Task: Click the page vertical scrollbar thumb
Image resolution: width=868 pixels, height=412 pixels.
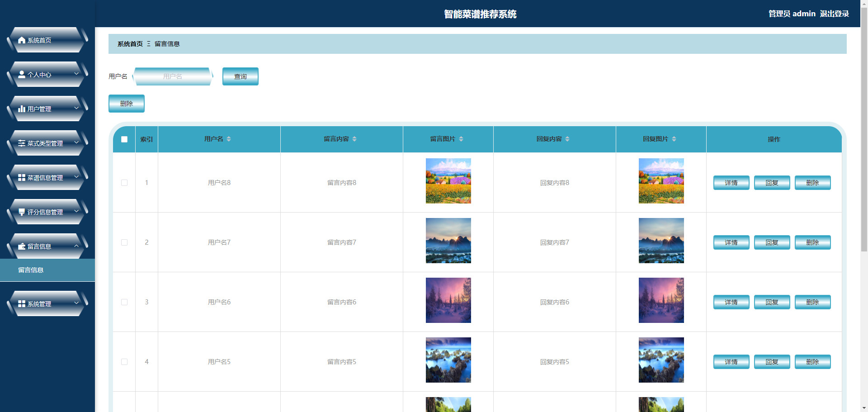Action: pos(864,129)
